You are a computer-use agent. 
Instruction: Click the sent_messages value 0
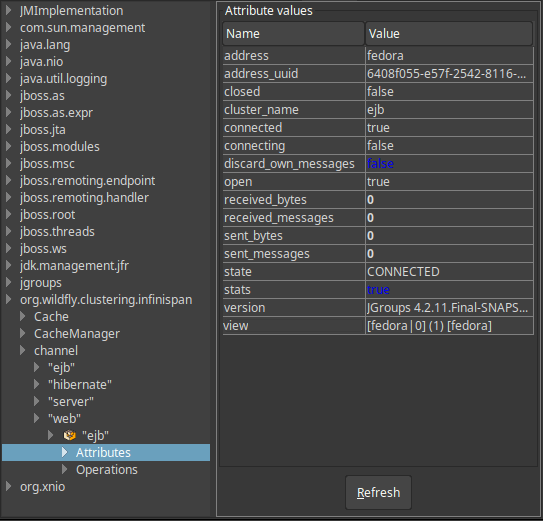[370, 254]
